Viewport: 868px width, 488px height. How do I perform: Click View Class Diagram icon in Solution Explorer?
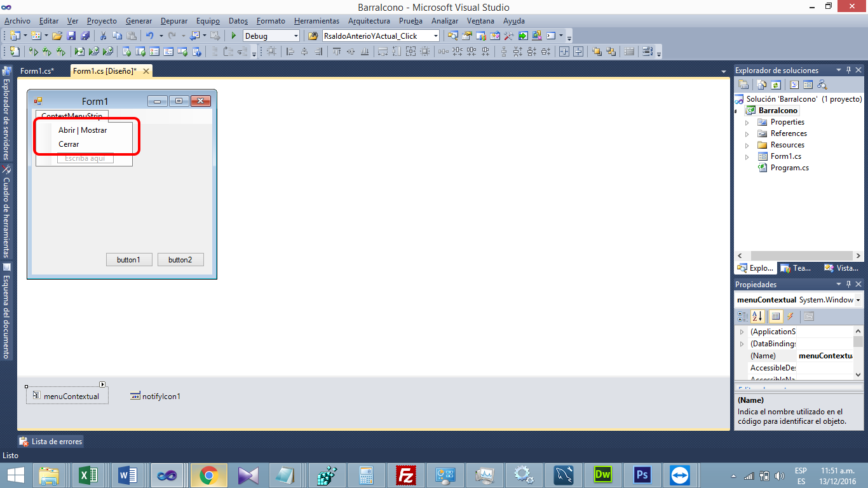point(822,85)
